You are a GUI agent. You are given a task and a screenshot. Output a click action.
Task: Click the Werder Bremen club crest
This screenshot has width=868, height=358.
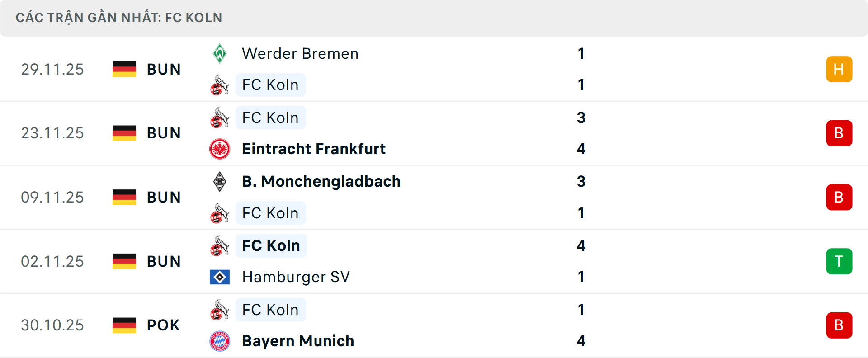tap(220, 54)
